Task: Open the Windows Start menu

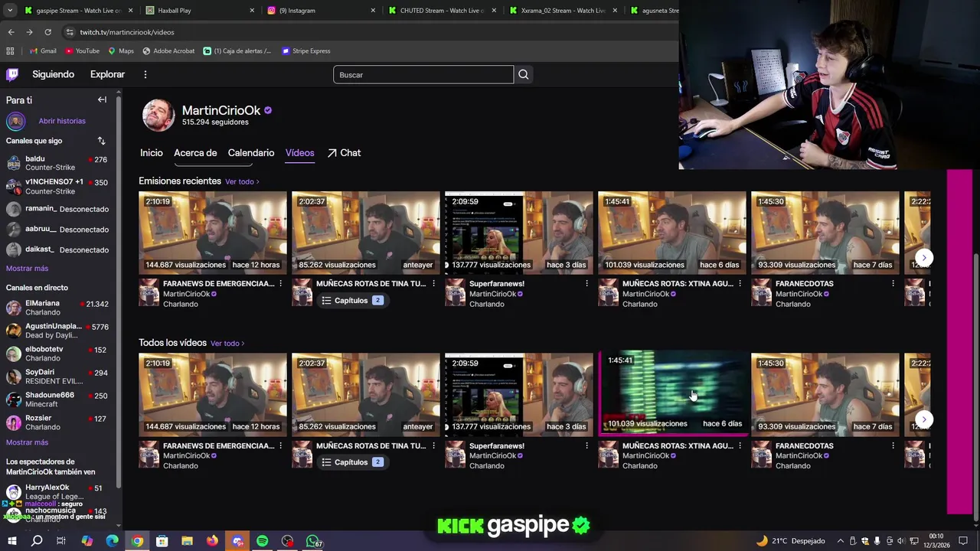Action: (11, 541)
